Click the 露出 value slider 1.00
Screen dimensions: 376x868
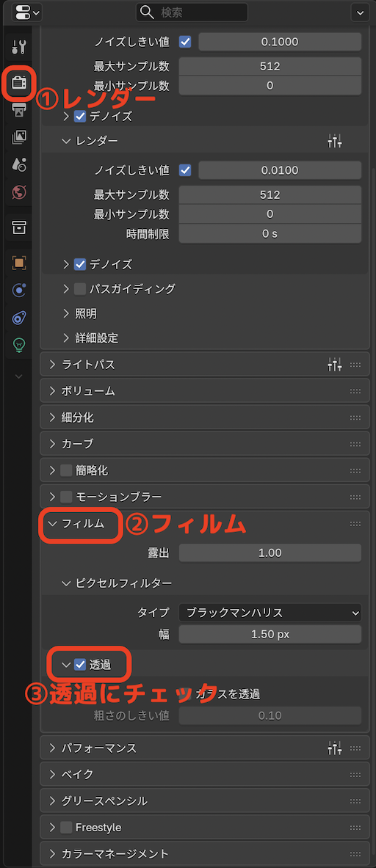(x=270, y=553)
